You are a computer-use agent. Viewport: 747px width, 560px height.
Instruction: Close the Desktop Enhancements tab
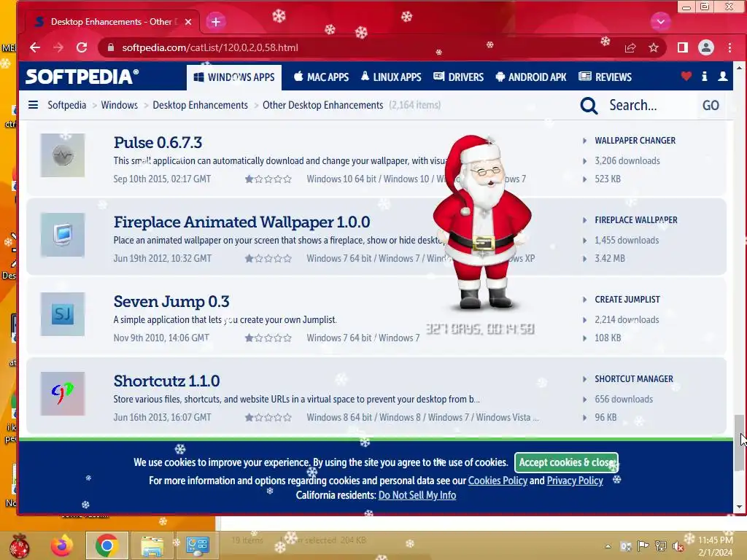(188, 22)
